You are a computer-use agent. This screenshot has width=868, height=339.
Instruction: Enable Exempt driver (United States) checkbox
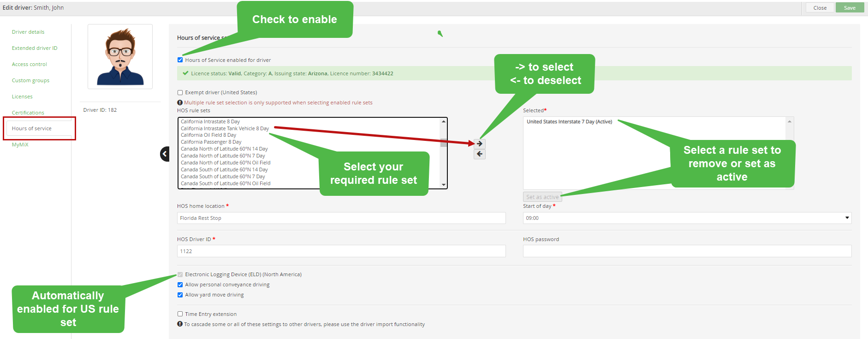(180, 92)
